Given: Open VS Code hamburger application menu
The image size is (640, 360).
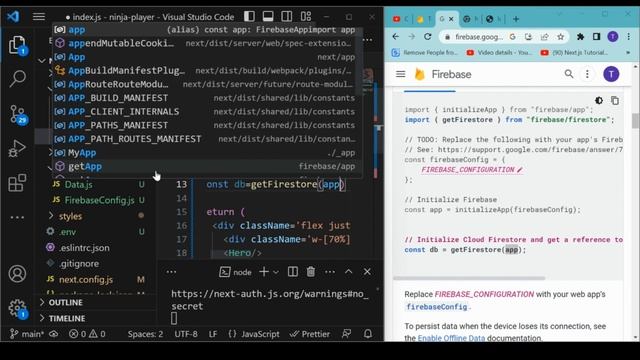Looking at the screenshot, I should click(39, 17).
